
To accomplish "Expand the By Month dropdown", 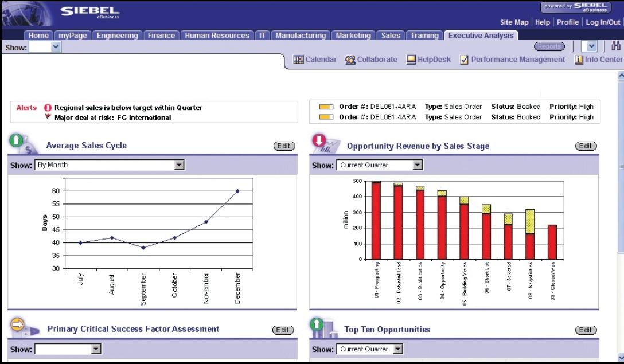I will (x=180, y=165).
